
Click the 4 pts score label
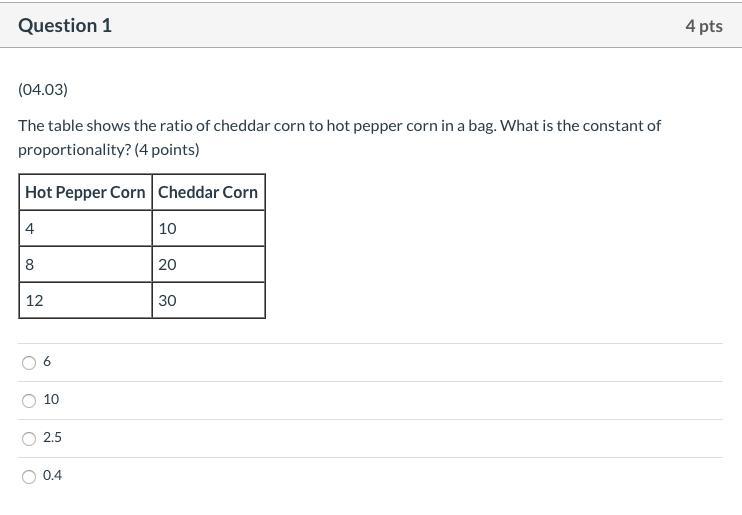tap(704, 26)
